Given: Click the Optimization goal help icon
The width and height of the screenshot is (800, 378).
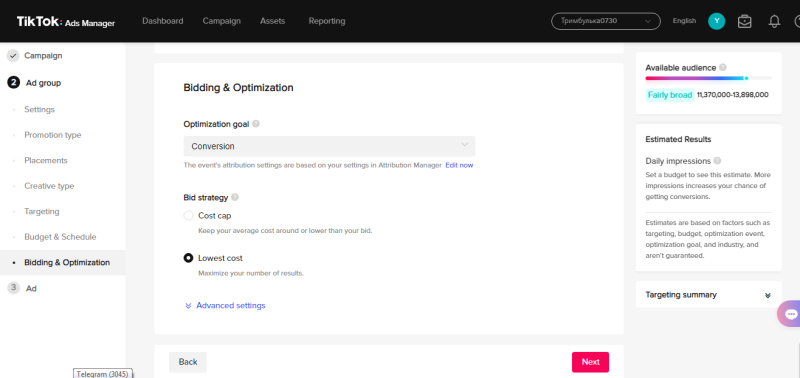Looking at the screenshot, I should point(256,123).
